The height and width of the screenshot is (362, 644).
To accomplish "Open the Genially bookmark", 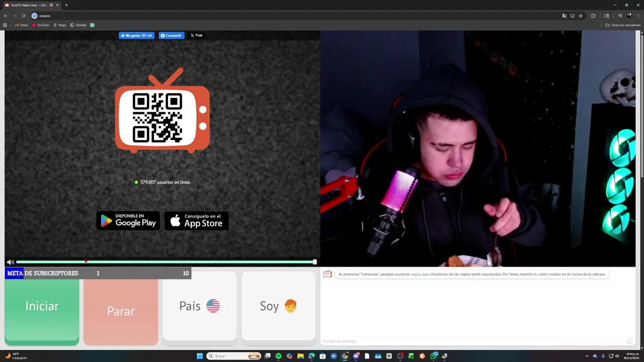I will (x=78, y=25).
